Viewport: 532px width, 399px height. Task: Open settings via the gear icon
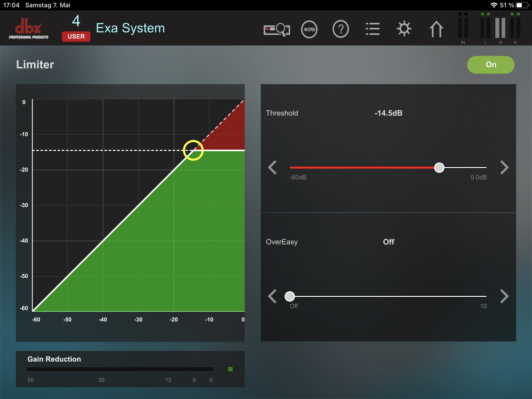404,29
